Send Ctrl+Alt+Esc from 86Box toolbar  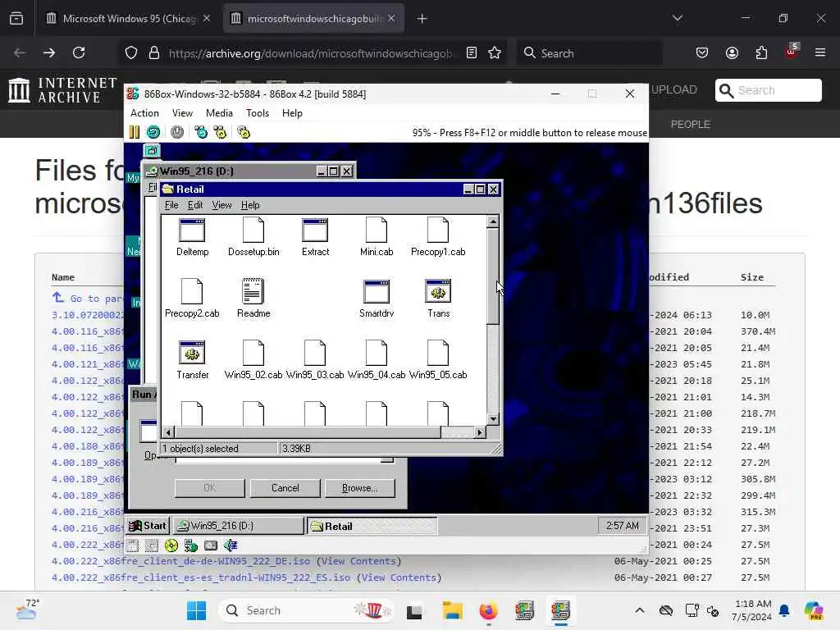tap(220, 132)
